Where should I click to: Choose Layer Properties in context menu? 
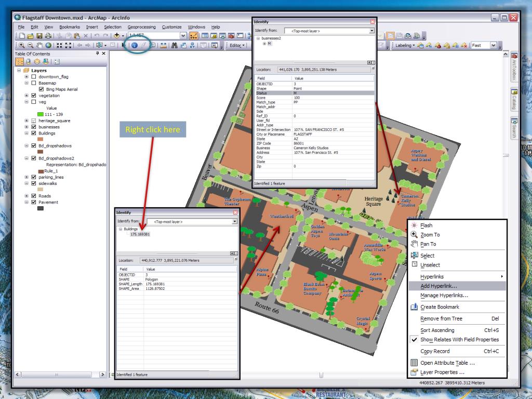457,372
